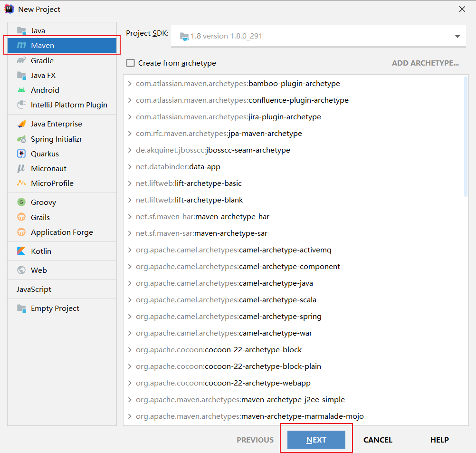This screenshot has height=453, width=476.
Task: Choose JavaScript project category
Action: click(x=62, y=289)
